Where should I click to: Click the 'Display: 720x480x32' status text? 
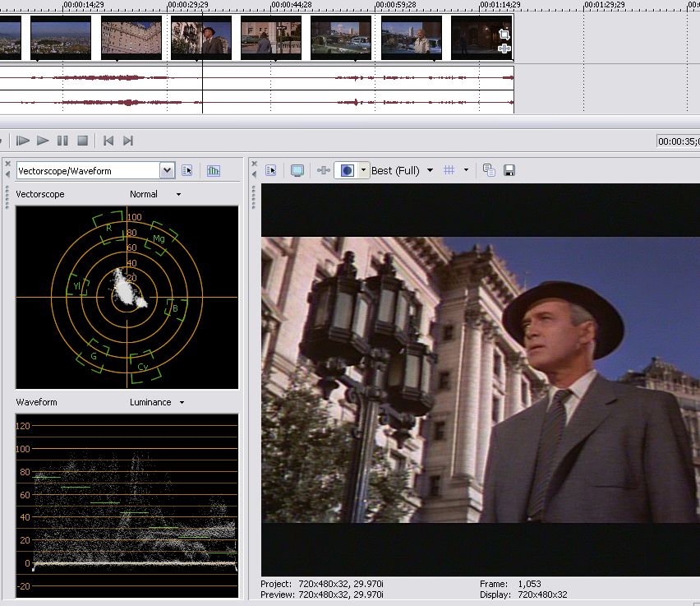click(523, 594)
